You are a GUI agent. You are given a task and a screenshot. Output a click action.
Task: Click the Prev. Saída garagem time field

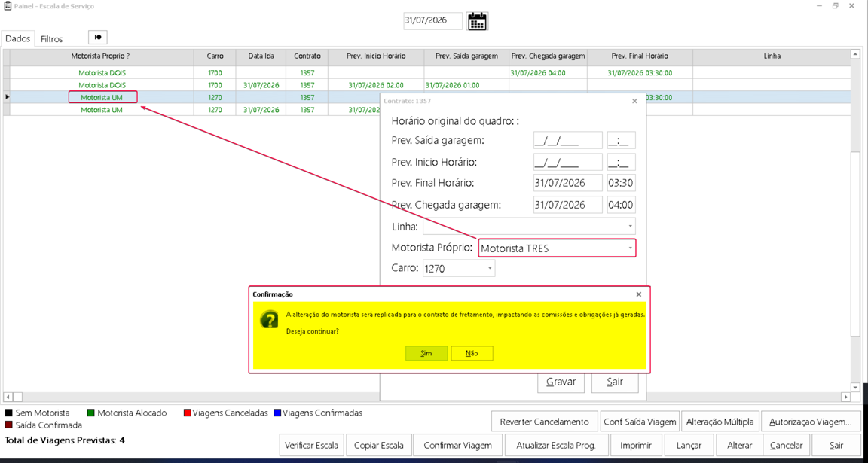point(621,141)
